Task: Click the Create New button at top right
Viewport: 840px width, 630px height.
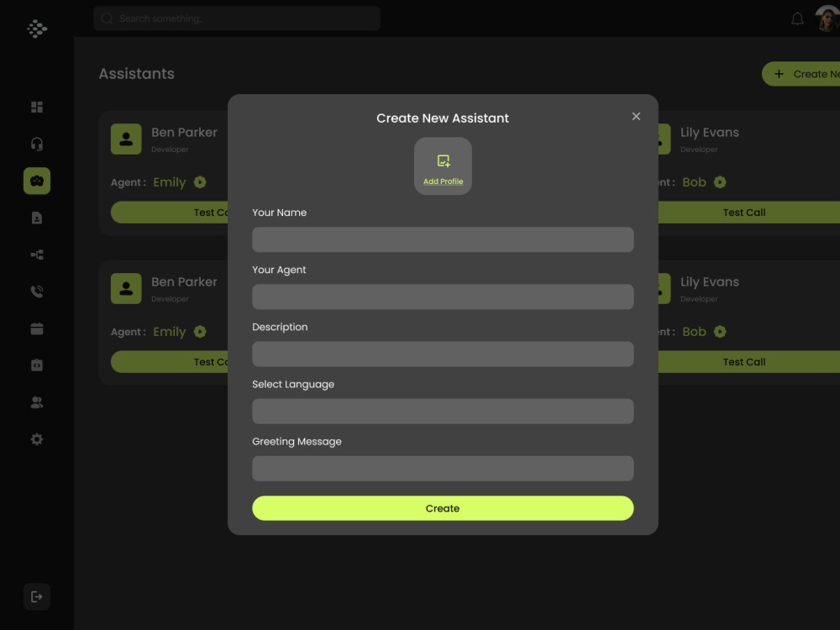Action: 801,74
